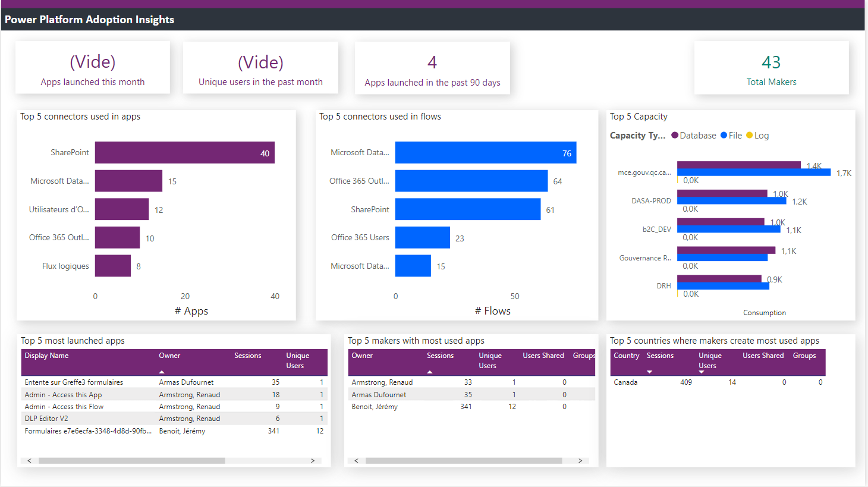Select Unique users in past month card
This screenshot has width=868, height=487.
coord(260,68)
